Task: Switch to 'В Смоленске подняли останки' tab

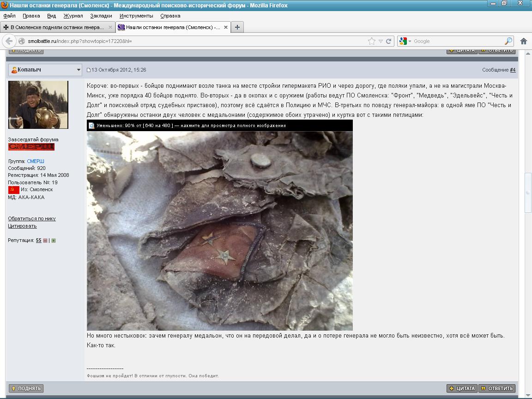Action: [x=57, y=27]
